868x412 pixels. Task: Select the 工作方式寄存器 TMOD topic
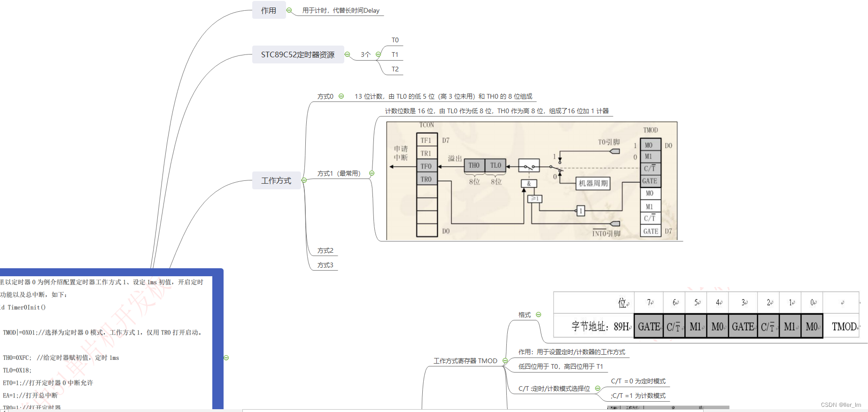point(465,361)
